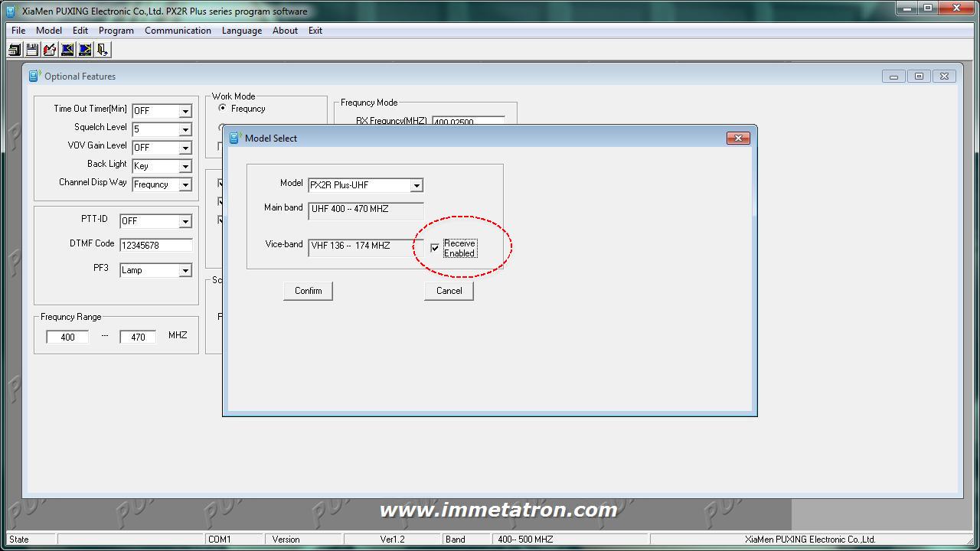The image size is (980, 551).
Task: Open the Language menu
Action: click(x=242, y=31)
